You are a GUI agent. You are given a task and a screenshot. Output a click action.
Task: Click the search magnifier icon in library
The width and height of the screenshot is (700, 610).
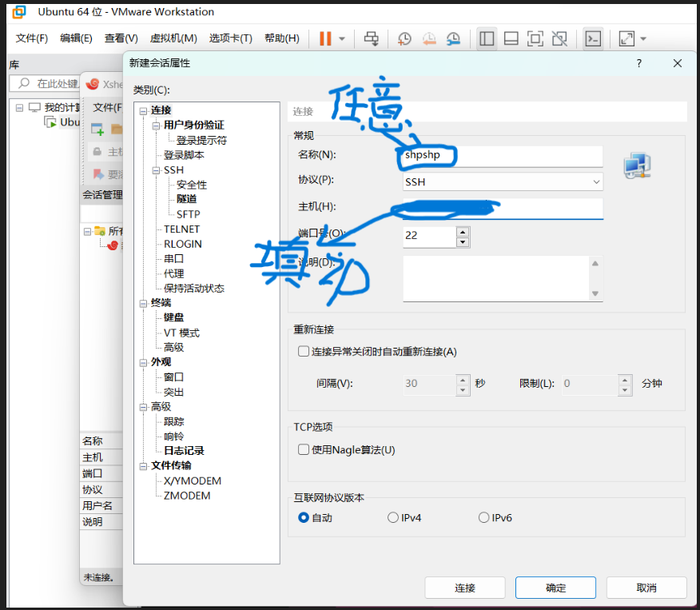pos(24,83)
